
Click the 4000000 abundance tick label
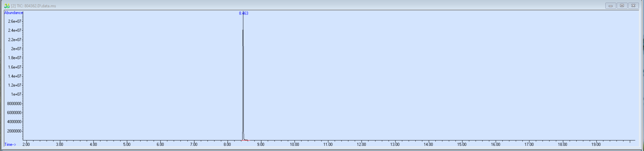point(14,122)
